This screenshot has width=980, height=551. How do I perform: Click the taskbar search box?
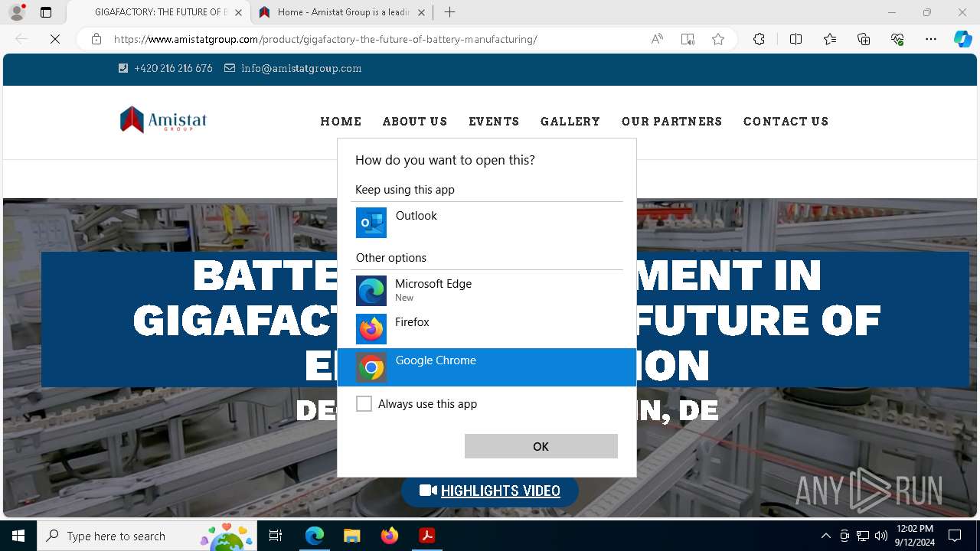coord(147,536)
